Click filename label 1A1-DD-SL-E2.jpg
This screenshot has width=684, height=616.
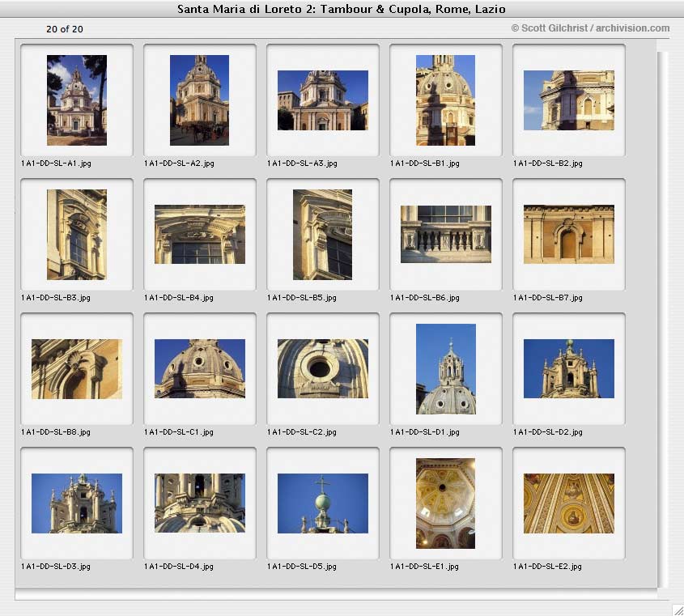(547, 567)
